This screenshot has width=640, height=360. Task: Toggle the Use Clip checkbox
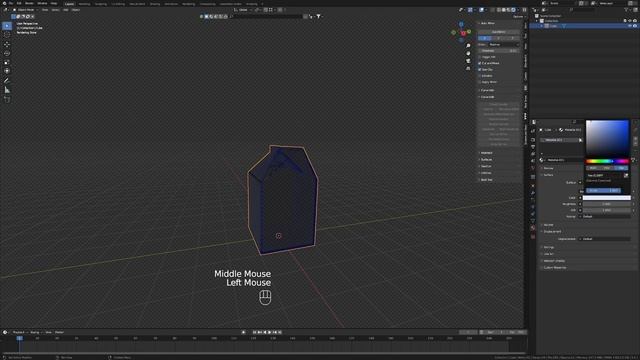[x=480, y=70]
